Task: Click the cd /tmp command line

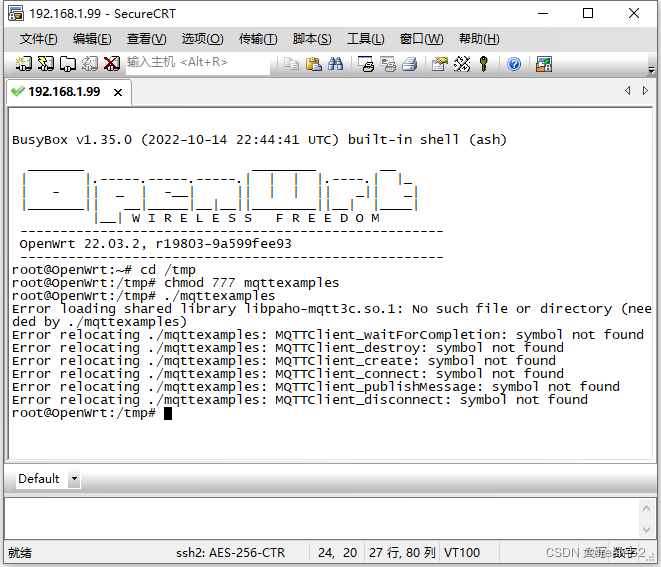Action: (104, 270)
